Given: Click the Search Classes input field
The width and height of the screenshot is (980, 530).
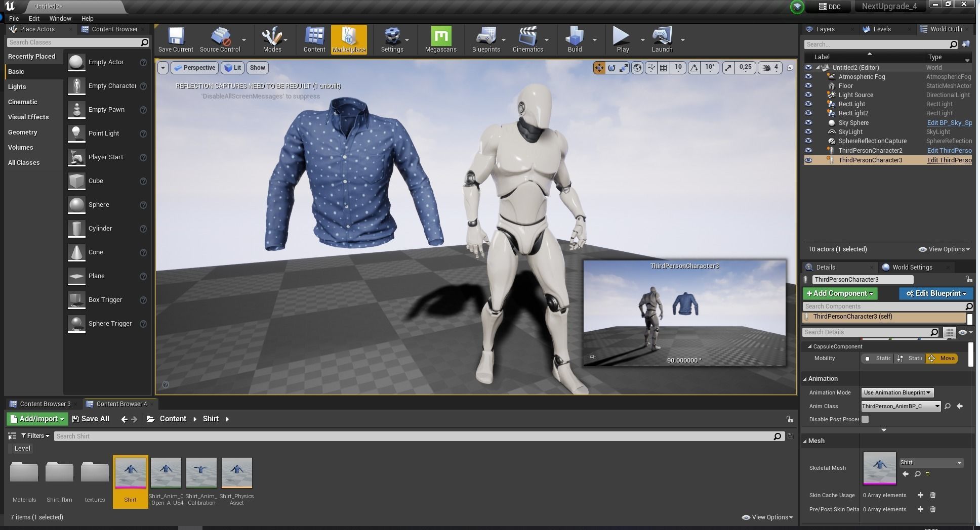Looking at the screenshot, I should click(73, 42).
